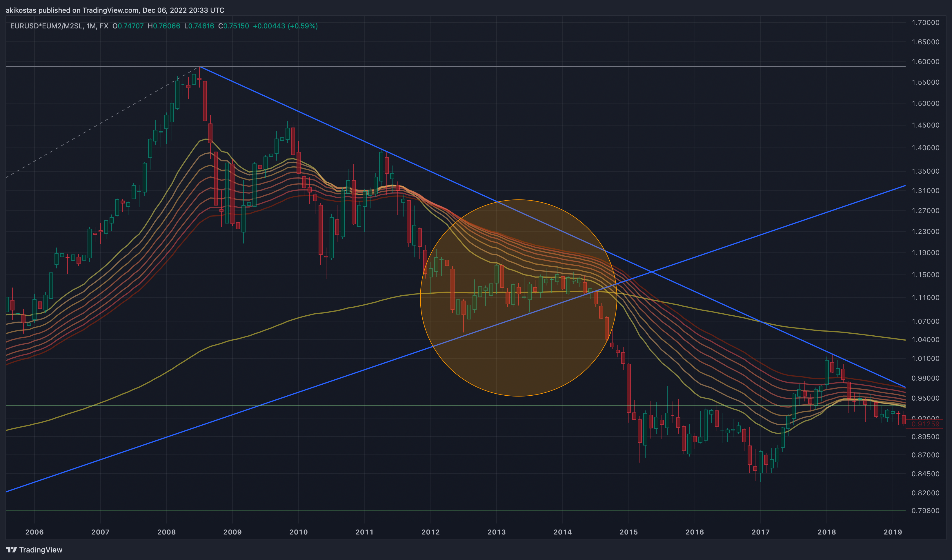Click the 1.11000 price axis label
Viewport: 952px width, 560px height.
pos(926,298)
